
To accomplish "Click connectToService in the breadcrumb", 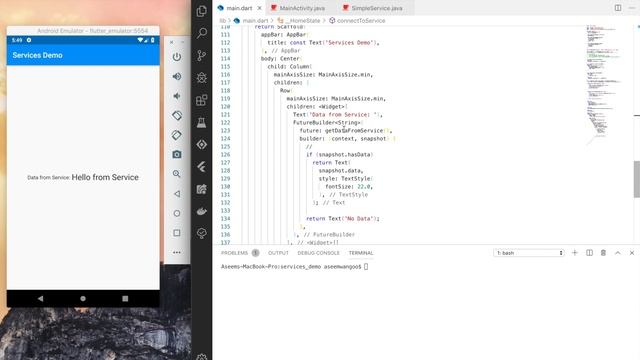I will [361, 20].
